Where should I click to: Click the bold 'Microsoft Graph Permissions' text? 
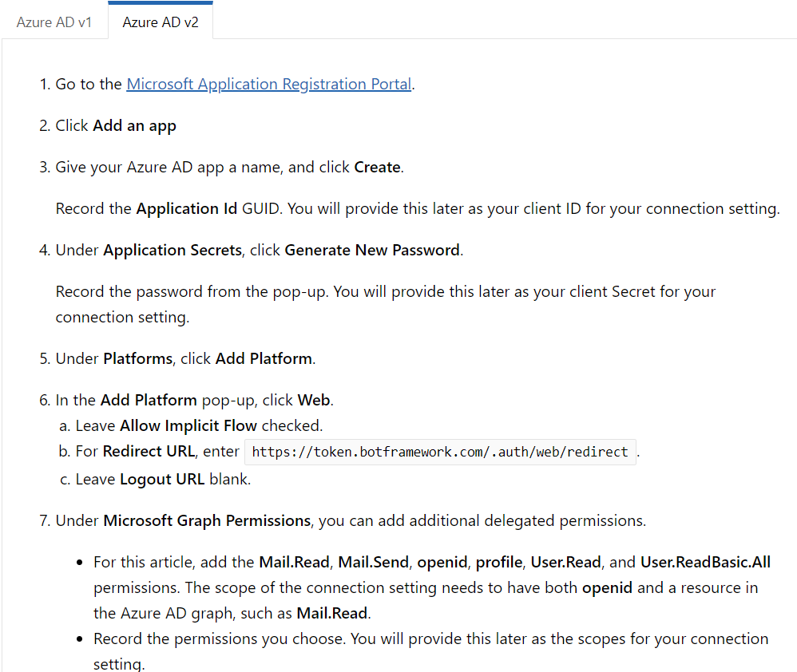pyautogui.click(x=207, y=520)
